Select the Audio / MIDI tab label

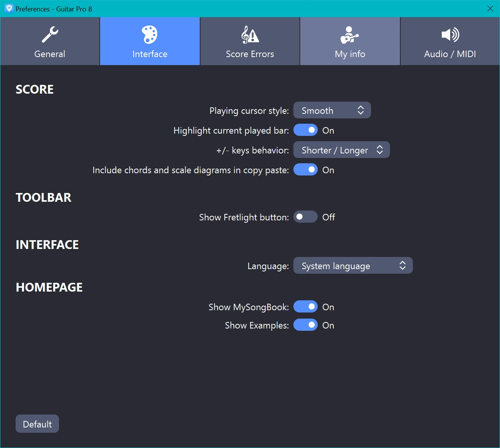click(450, 54)
